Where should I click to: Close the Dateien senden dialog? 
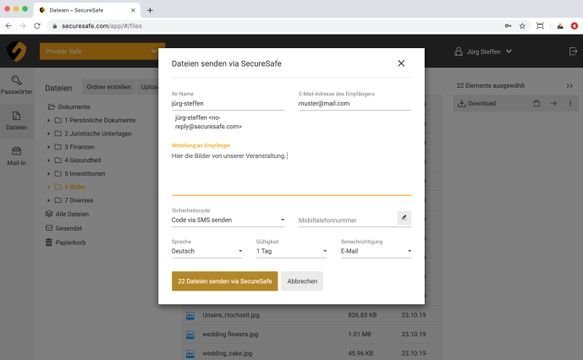coord(401,63)
